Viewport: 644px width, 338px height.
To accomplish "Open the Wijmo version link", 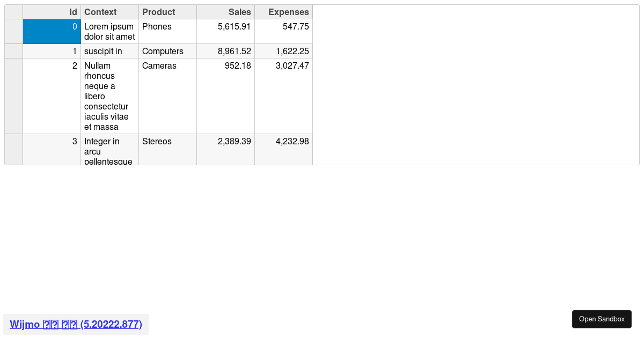I will click(76, 325).
